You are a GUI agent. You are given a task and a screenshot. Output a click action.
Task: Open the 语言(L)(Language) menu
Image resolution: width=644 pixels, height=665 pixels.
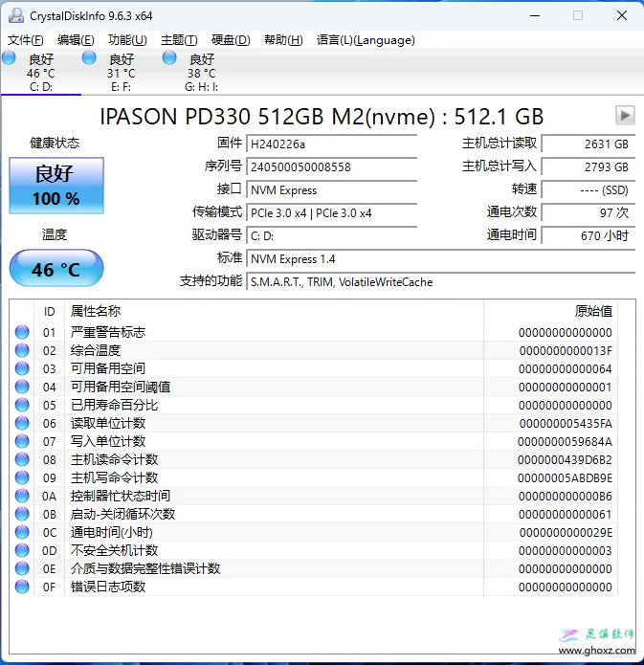point(366,40)
